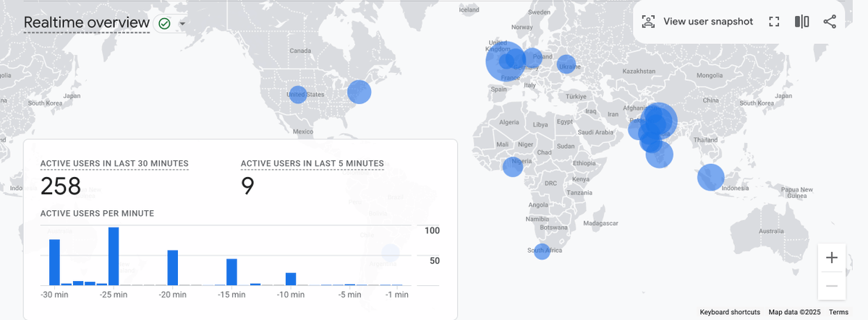This screenshot has height=320, width=868.
Task: Click the green status checkmark icon
Action: point(165,23)
